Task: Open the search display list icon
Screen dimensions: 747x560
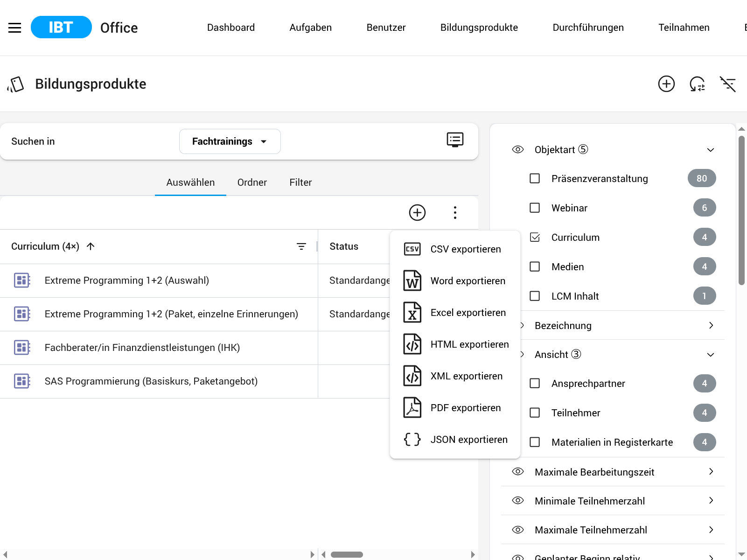Action: pyautogui.click(x=455, y=140)
